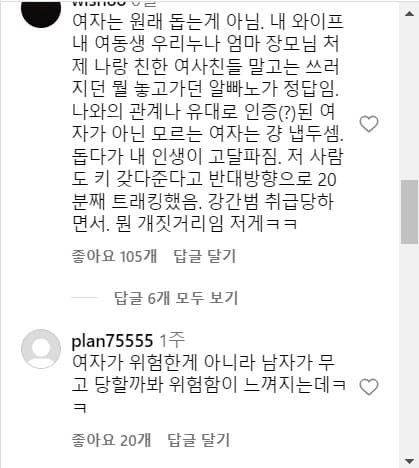Click the horizontal line beside 답글 6개
419x468 pixels.
(x=85, y=298)
